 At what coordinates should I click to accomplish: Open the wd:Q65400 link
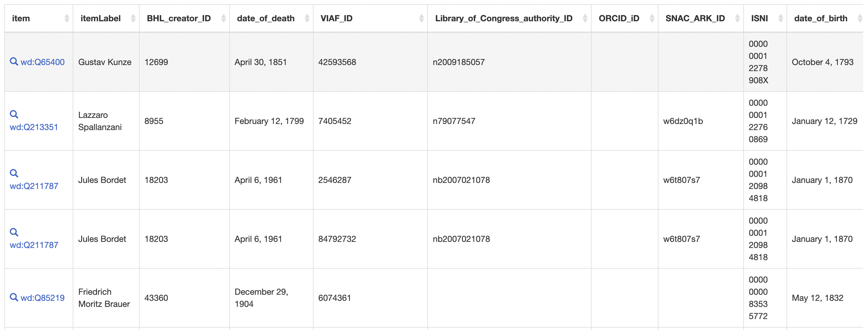43,62
